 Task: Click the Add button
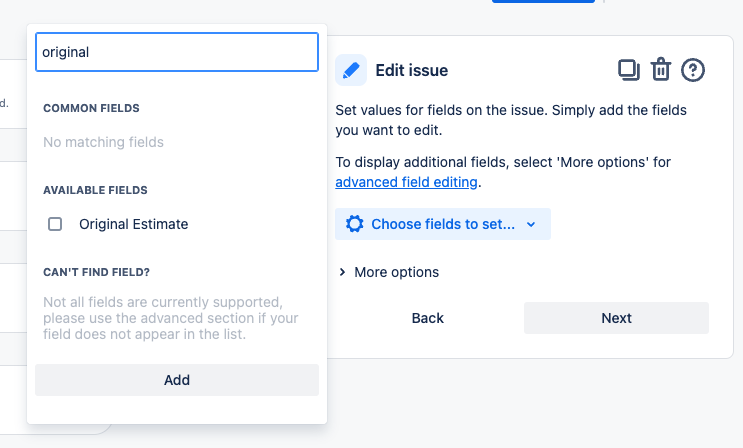click(x=177, y=380)
